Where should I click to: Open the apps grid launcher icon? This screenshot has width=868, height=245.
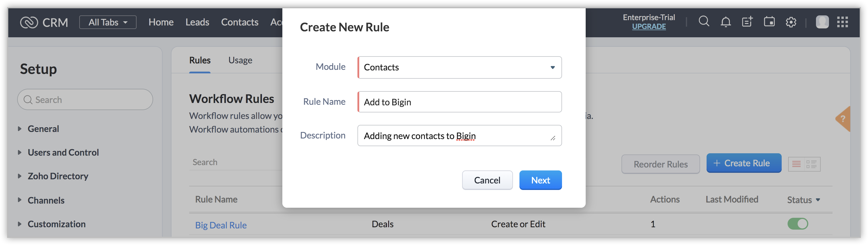pos(842,22)
